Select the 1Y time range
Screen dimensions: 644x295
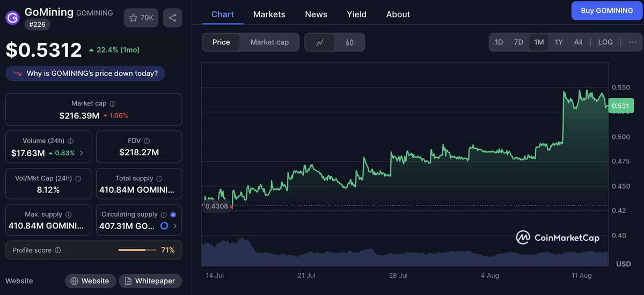pyautogui.click(x=559, y=42)
